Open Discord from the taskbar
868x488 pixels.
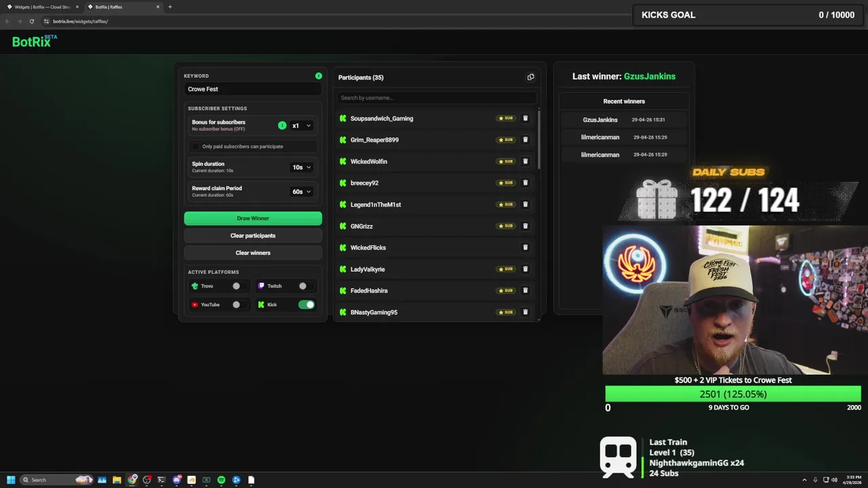[x=176, y=480]
